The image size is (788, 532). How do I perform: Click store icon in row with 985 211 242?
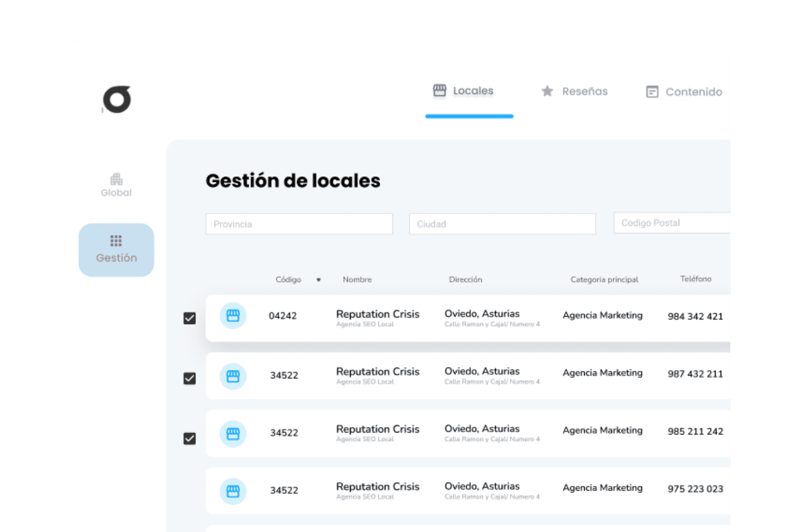click(233, 434)
